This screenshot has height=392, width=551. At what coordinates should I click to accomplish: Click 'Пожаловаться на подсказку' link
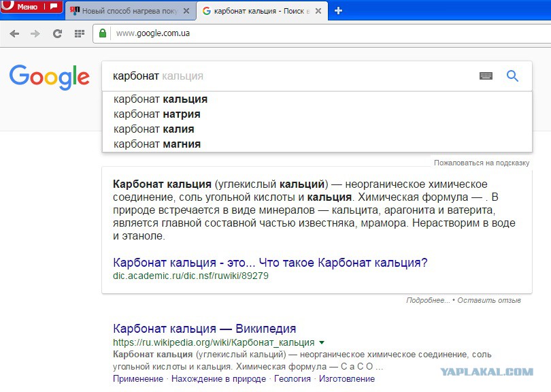(x=482, y=163)
